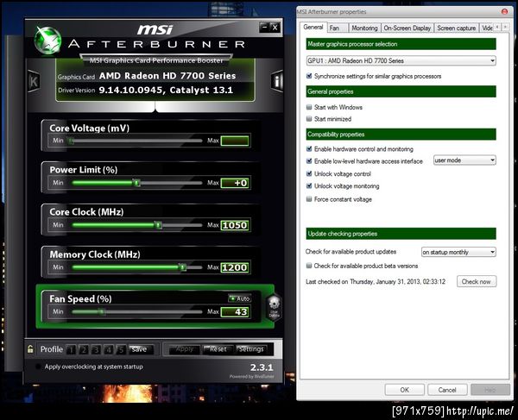Click the profile lock icon
This screenshot has height=420, width=518.
tap(30, 349)
